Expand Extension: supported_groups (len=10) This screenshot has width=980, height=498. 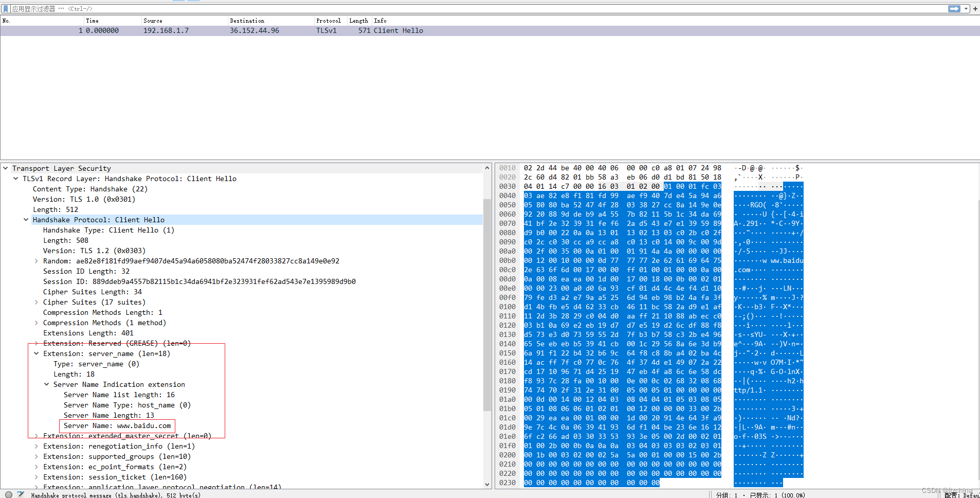click(x=36, y=456)
